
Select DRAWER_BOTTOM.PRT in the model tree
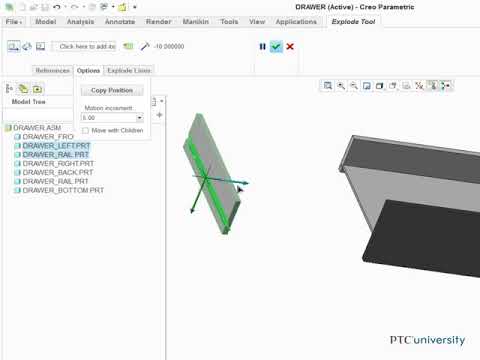coord(63,190)
